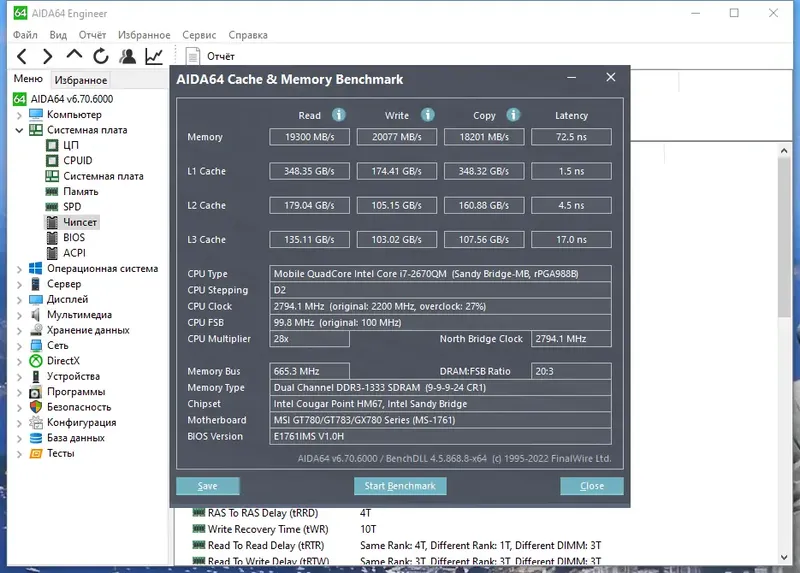Click the scroll down arrow in main panel
Image resolution: width=800 pixels, height=573 pixels.
pyautogui.click(x=784, y=557)
